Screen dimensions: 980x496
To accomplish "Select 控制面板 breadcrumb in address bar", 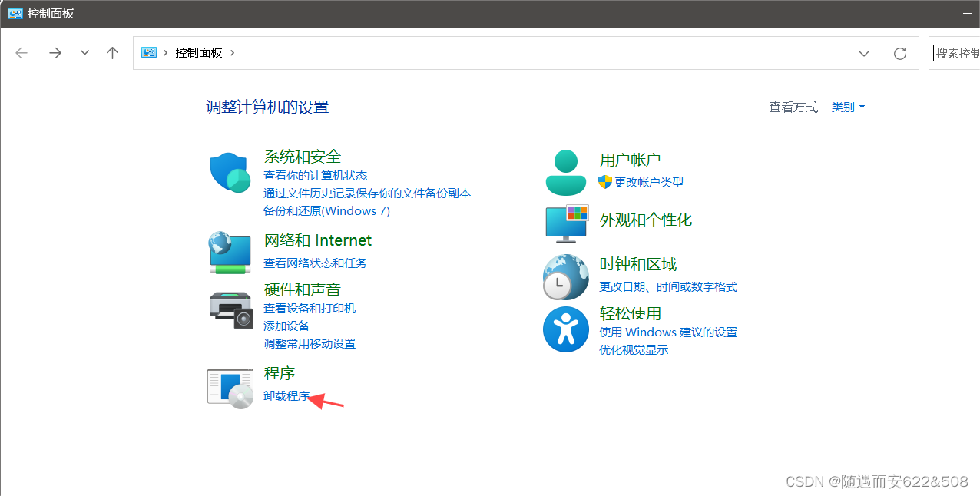I will tap(199, 53).
